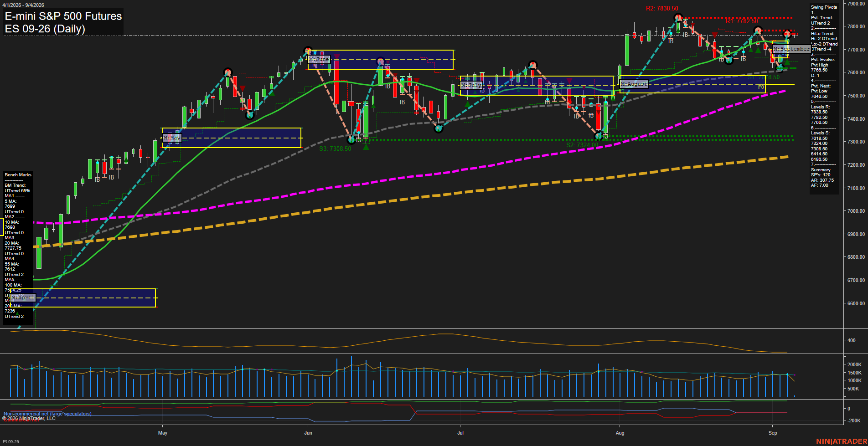Click the Non-commercial net (large speculators) legend
868x446 pixels.
click(x=47, y=414)
